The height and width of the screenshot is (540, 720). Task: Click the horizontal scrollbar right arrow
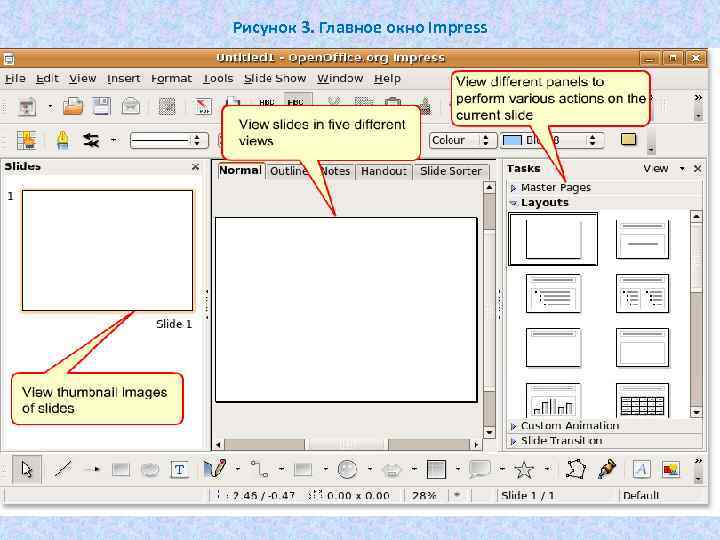coord(476,444)
